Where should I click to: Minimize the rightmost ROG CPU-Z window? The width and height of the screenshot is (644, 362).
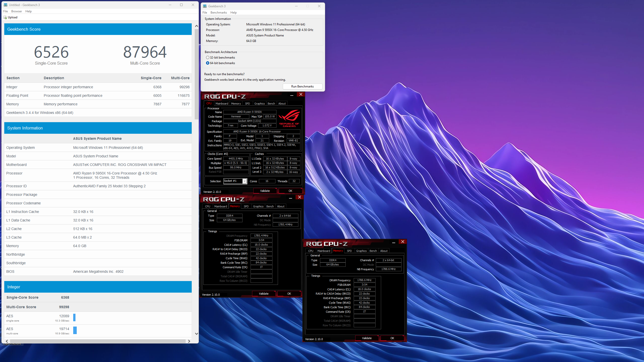click(393, 242)
